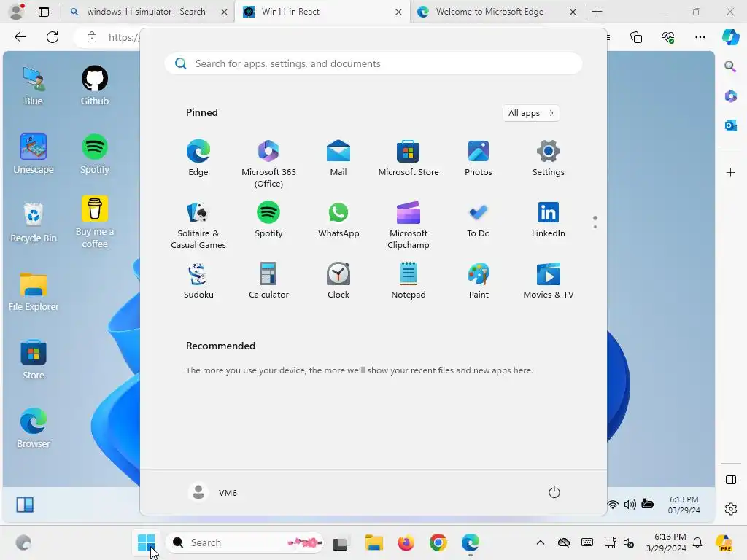The width and height of the screenshot is (747, 560).
Task: Open Chrome from the taskbar
Action: [438, 542]
